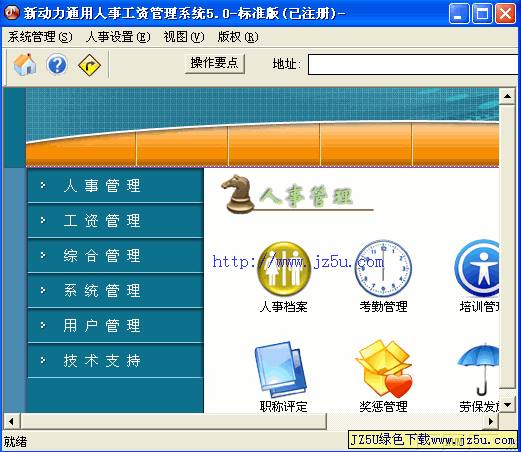Open the Help question mark icon

click(57, 64)
